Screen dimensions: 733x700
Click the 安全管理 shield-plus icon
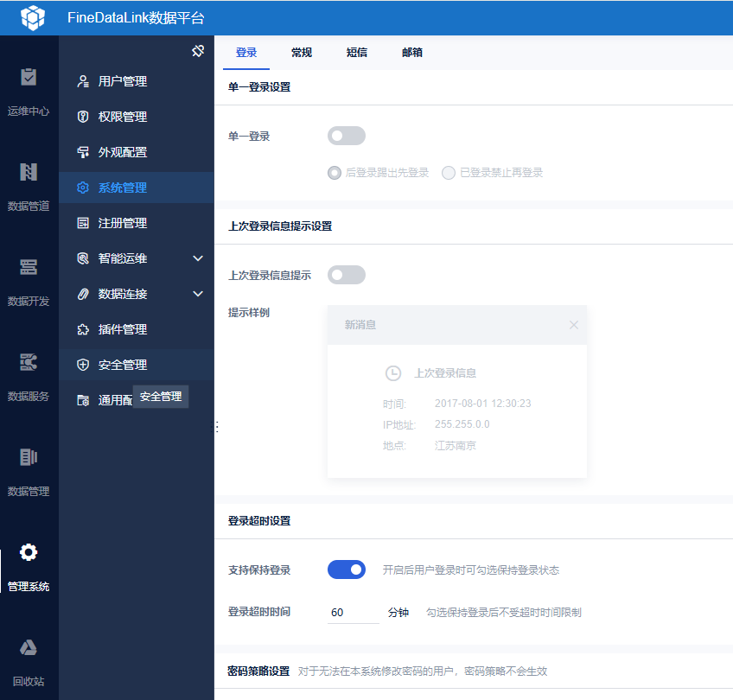[x=83, y=365]
